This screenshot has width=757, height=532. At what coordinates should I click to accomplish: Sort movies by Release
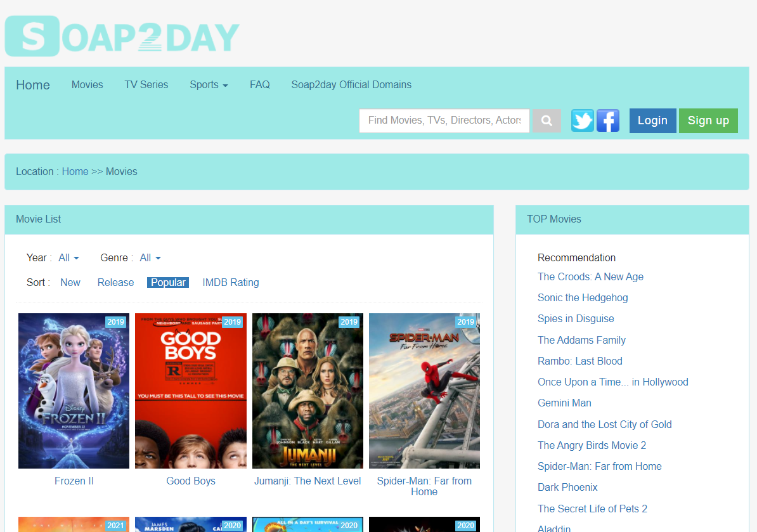click(x=116, y=282)
